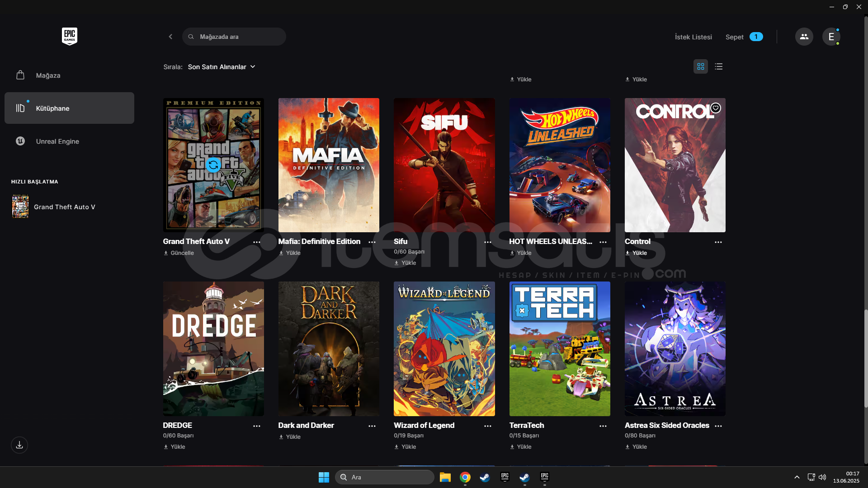Click the GTA V update refresh icon

(213, 165)
